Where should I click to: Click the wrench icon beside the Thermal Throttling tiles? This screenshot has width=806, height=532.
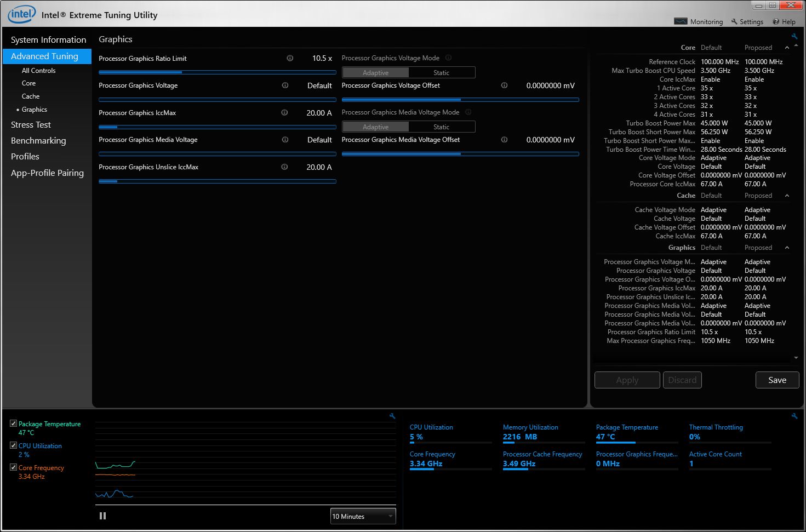794,416
